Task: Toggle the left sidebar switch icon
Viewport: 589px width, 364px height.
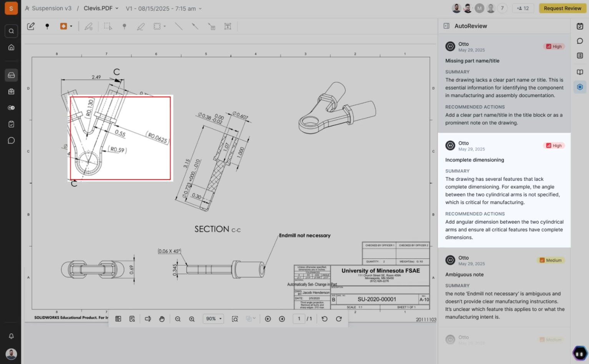Action: click(11, 108)
